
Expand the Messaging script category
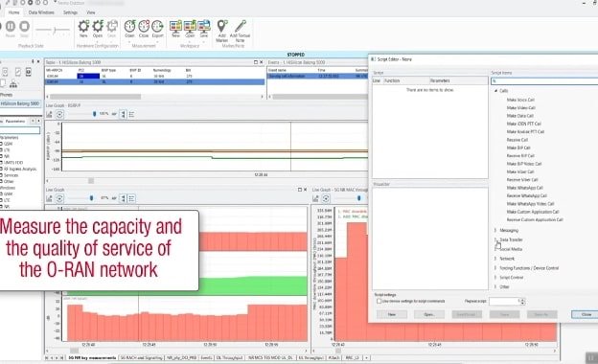(x=495, y=230)
